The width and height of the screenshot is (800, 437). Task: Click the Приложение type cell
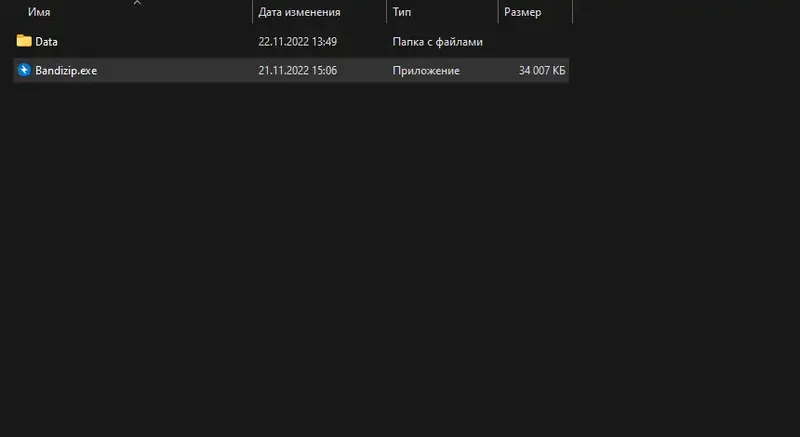(426, 70)
